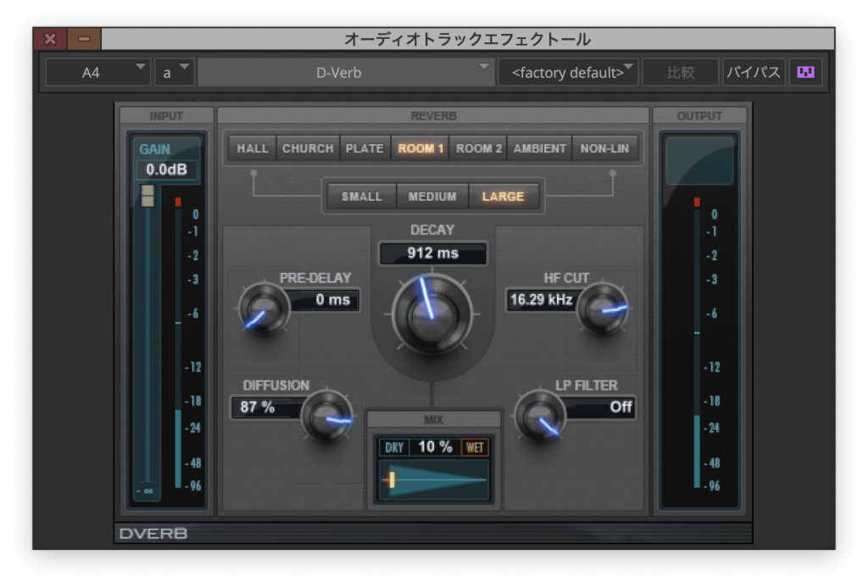Click the purple target plug-in icon
Image resolution: width=868 pixels, height=588 pixels.
[x=805, y=72]
